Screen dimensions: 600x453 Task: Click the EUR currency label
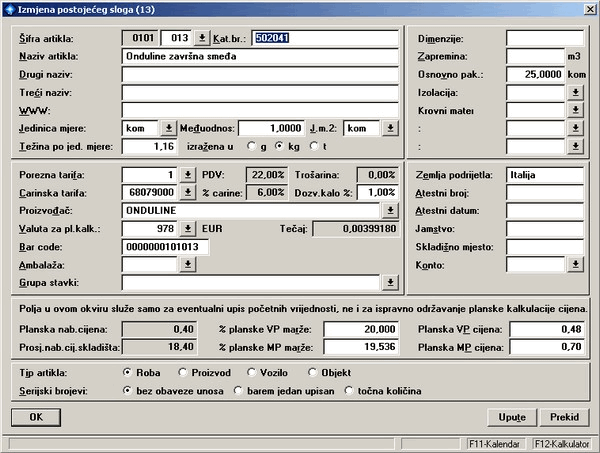pos(212,229)
